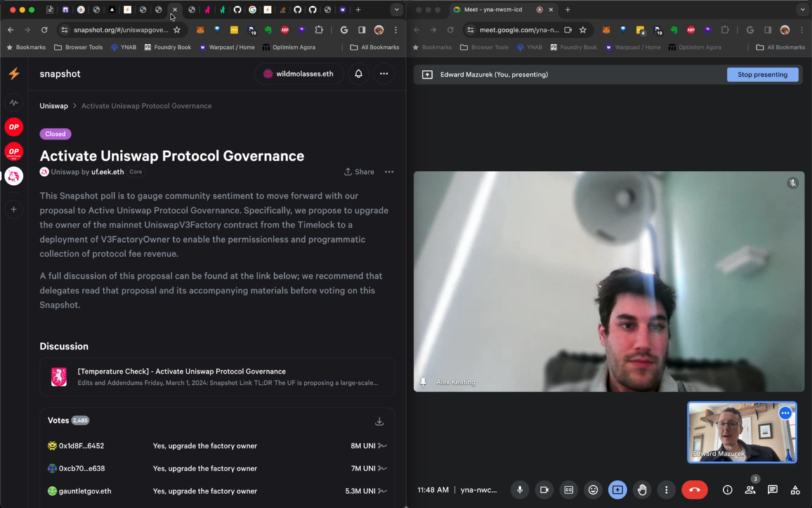Expand tab search dropdown in Meet window
The height and width of the screenshot is (508, 812).
click(802, 10)
